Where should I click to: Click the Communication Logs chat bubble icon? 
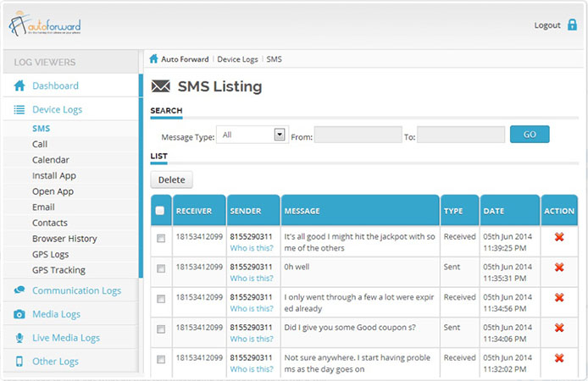point(19,290)
